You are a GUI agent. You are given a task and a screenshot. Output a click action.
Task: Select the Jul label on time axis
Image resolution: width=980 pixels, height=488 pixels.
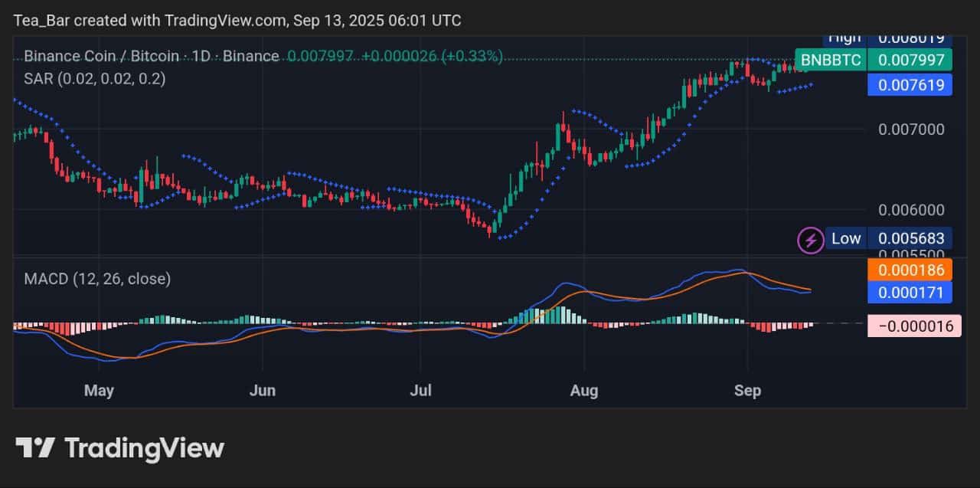(x=420, y=391)
